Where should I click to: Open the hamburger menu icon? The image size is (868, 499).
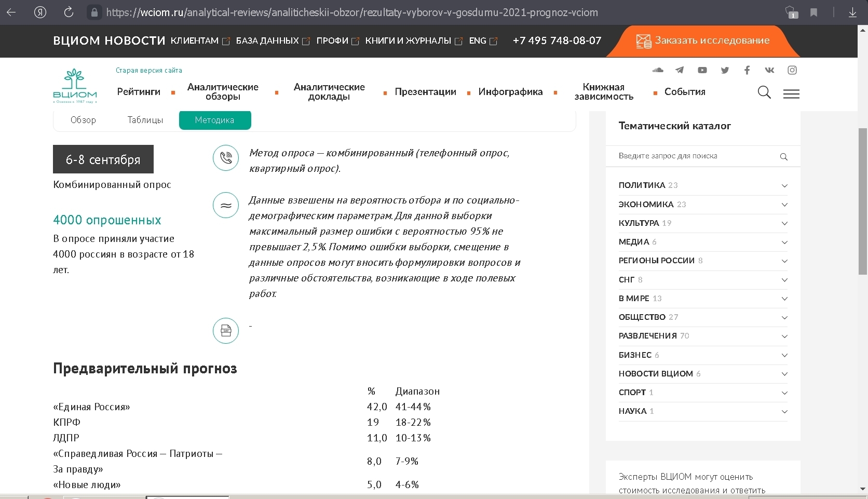(791, 93)
